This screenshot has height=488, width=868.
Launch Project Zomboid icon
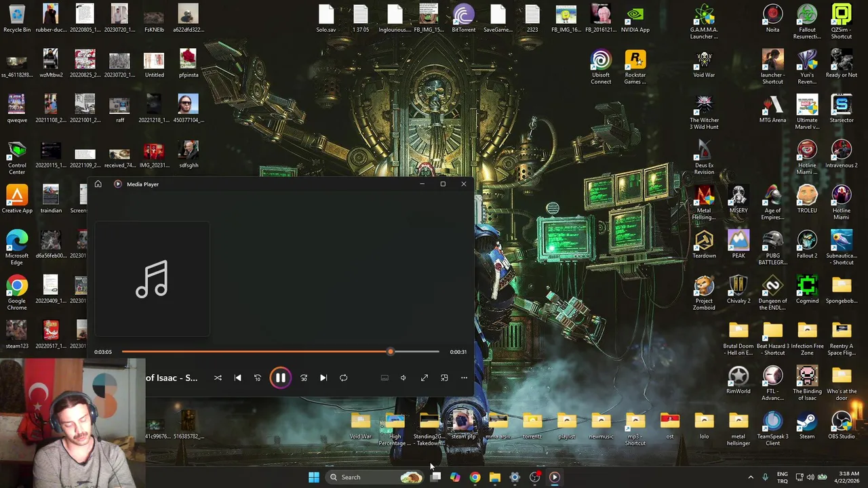tap(704, 293)
